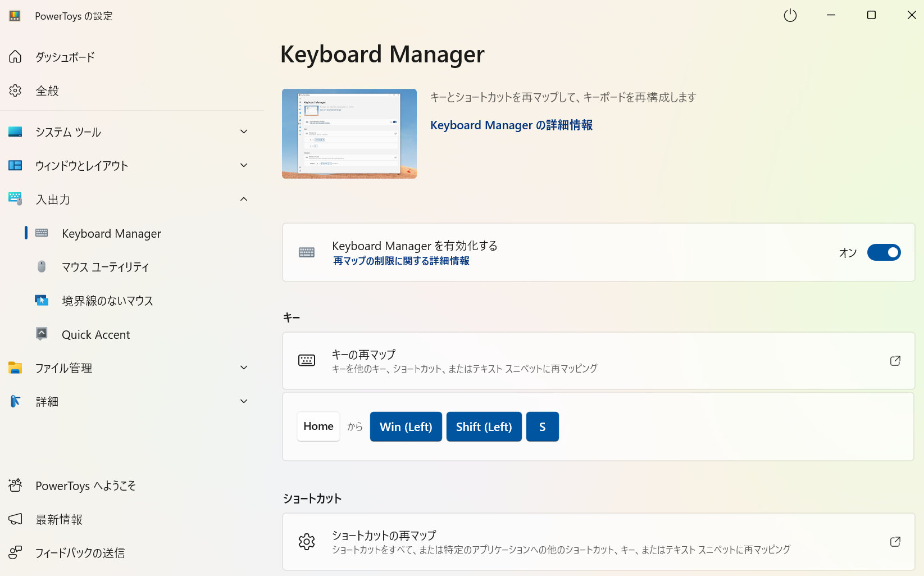
Task: Click the Win (Left) key chip
Action: click(x=406, y=427)
